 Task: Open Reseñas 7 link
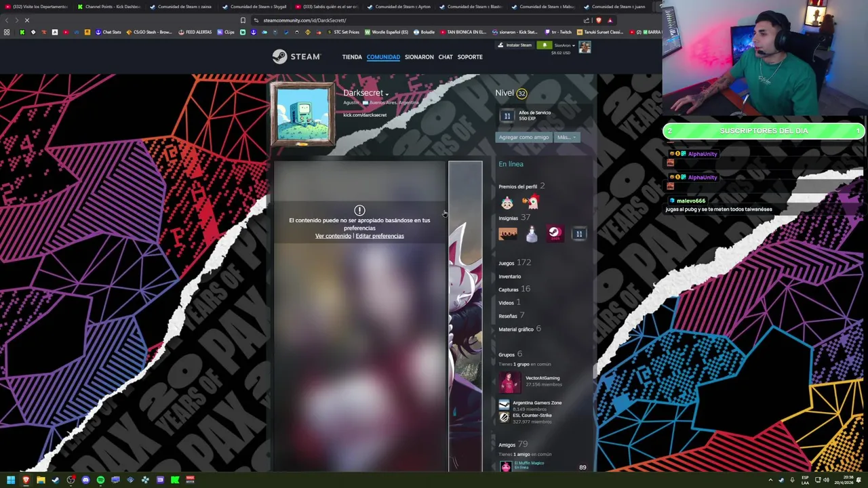(x=511, y=316)
